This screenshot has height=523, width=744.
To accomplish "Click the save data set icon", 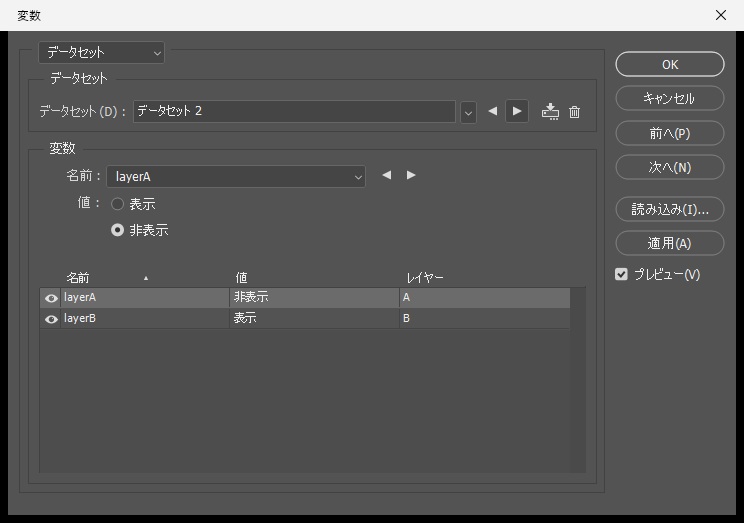I will (550, 112).
